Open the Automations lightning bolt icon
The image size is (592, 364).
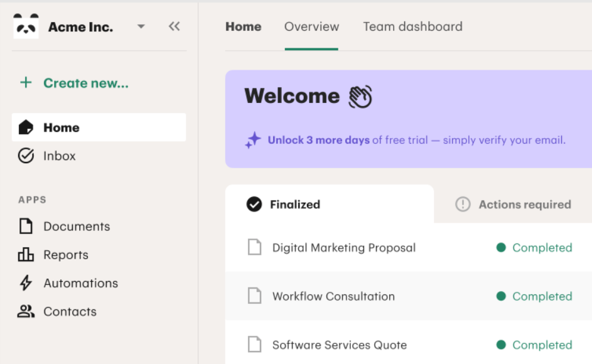(x=26, y=283)
